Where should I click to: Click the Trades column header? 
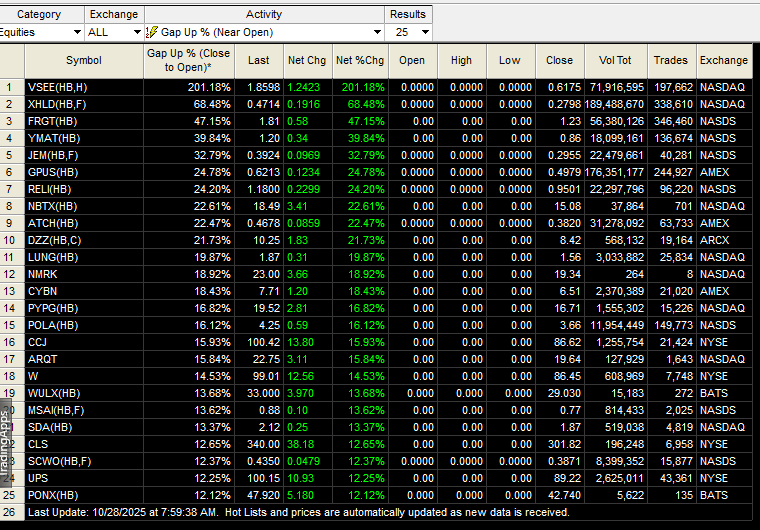tap(671, 61)
